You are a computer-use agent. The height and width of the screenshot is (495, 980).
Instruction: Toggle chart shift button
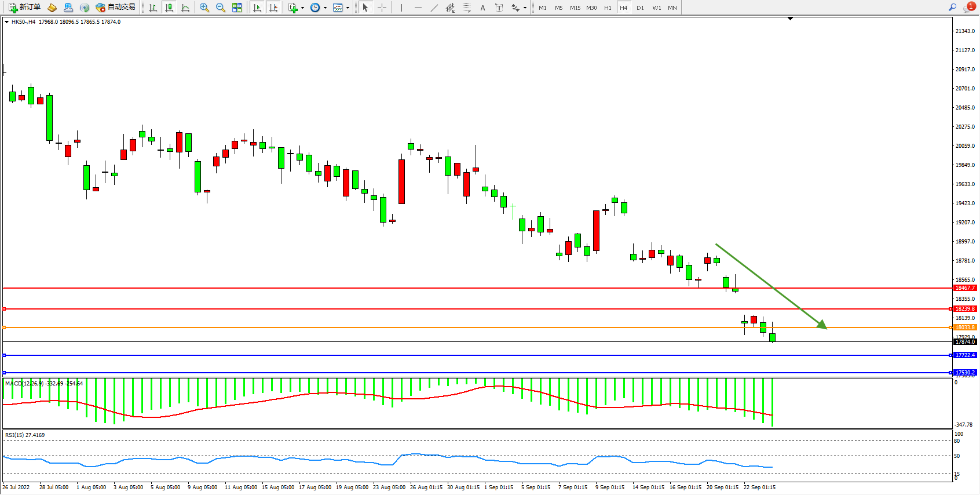point(273,8)
